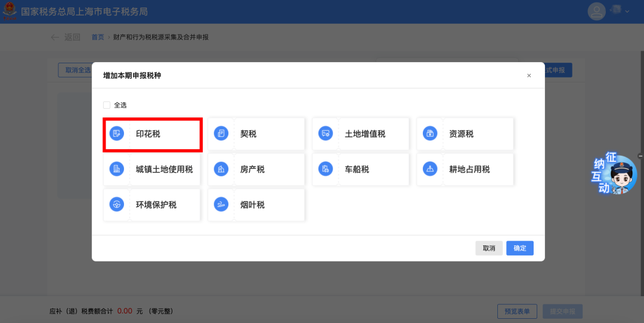The width and height of the screenshot is (644, 323).
Task: Close the 增加本期申报税种 dialog
Action: click(x=529, y=76)
